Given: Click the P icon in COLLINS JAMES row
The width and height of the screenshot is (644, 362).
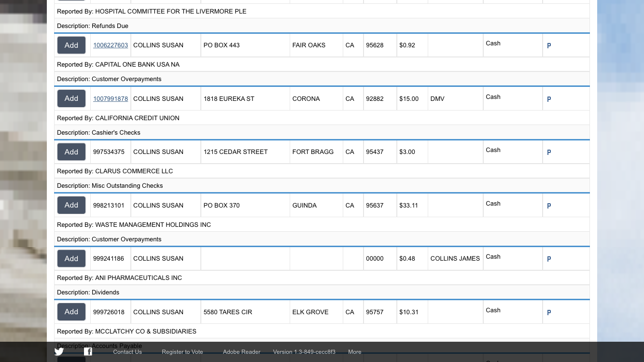Looking at the screenshot, I should [x=549, y=259].
